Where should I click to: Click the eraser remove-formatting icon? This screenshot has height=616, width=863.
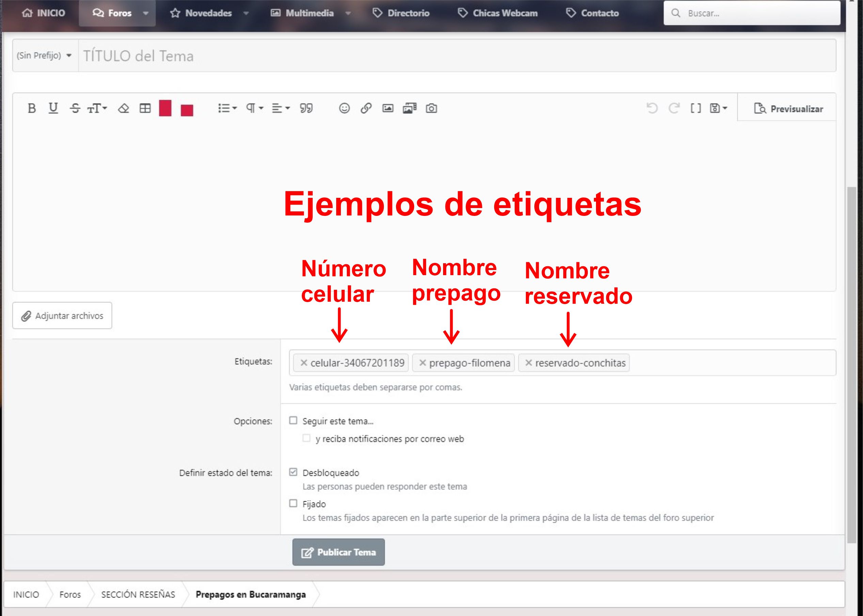[x=123, y=109]
